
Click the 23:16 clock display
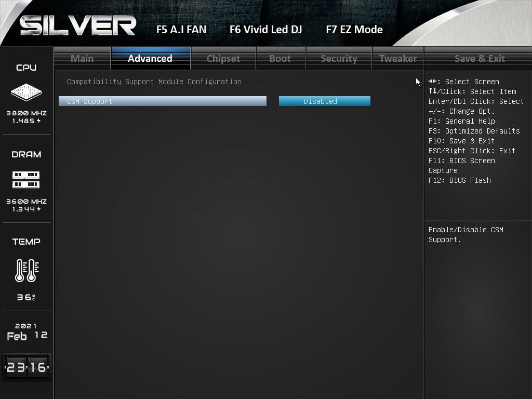click(27, 367)
